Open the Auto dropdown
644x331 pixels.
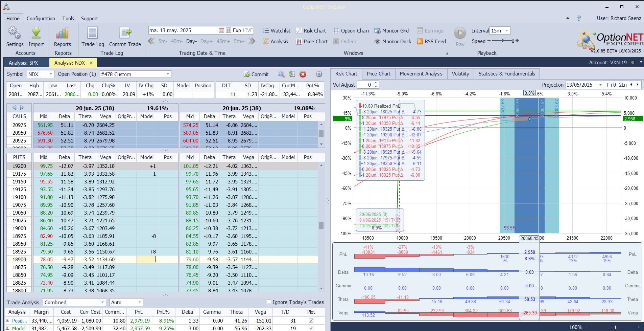pos(140,302)
